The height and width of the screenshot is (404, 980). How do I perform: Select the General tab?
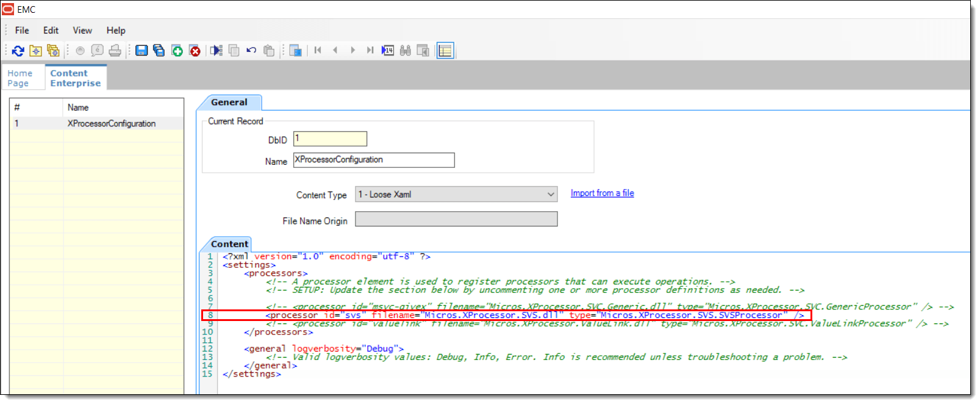[x=229, y=103]
